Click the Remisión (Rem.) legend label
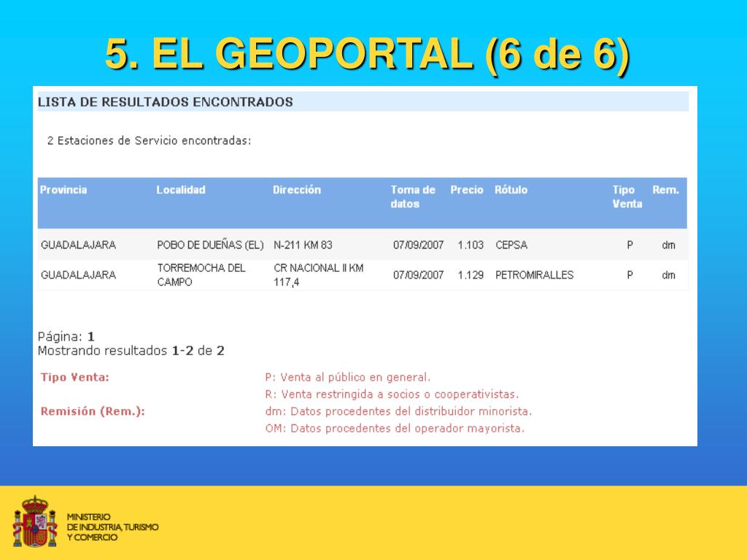Image resolution: width=747 pixels, height=560 pixels. pos(93,411)
